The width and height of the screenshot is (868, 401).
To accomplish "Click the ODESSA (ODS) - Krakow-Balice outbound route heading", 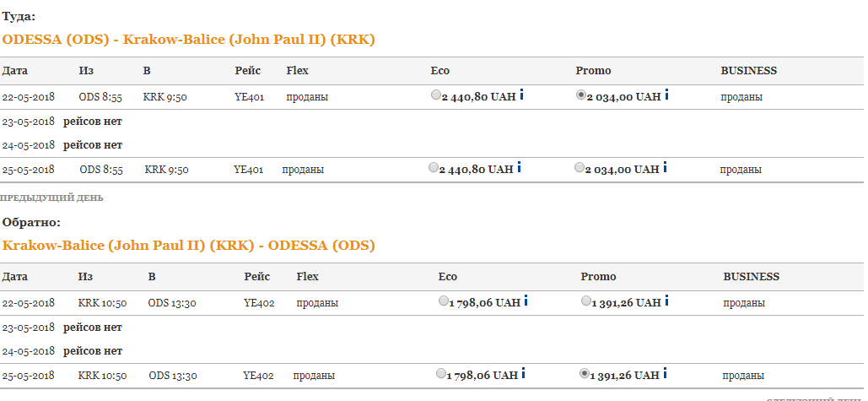I will (188, 39).
